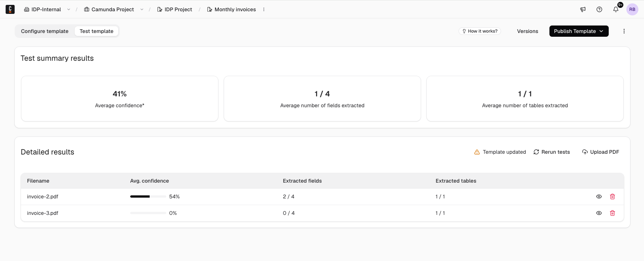Switch to Configure template tab
Screen dimensions: 644x261
pyautogui.click(x=45, y=31)
